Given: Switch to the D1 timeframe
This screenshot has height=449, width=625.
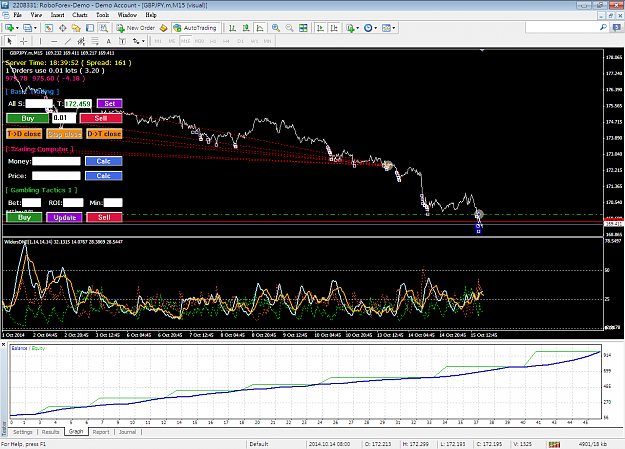Looking at the screenshot, I should [x=240, y=41].
